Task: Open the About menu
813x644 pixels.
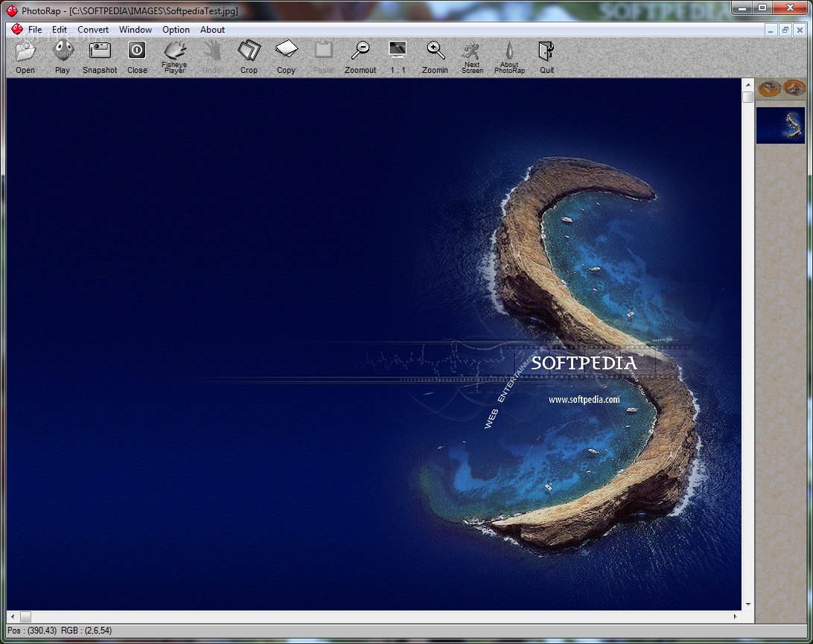Action: tap(213, 30)
